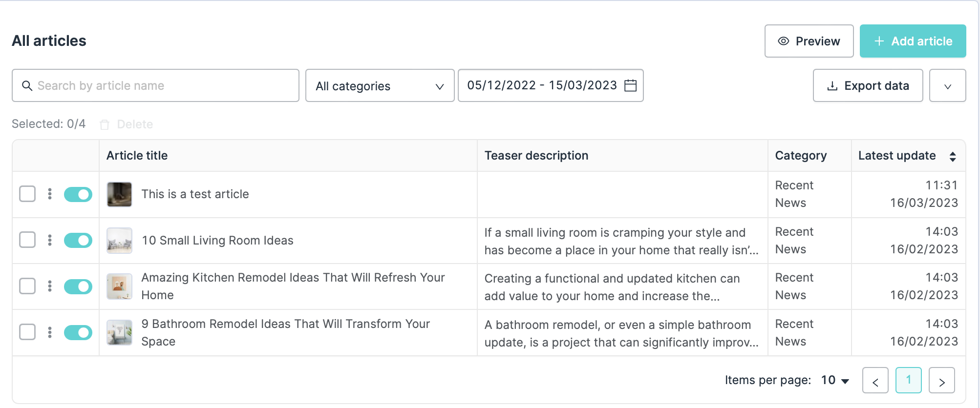Click the calendar icon in date range field

[x=631, y=85]
